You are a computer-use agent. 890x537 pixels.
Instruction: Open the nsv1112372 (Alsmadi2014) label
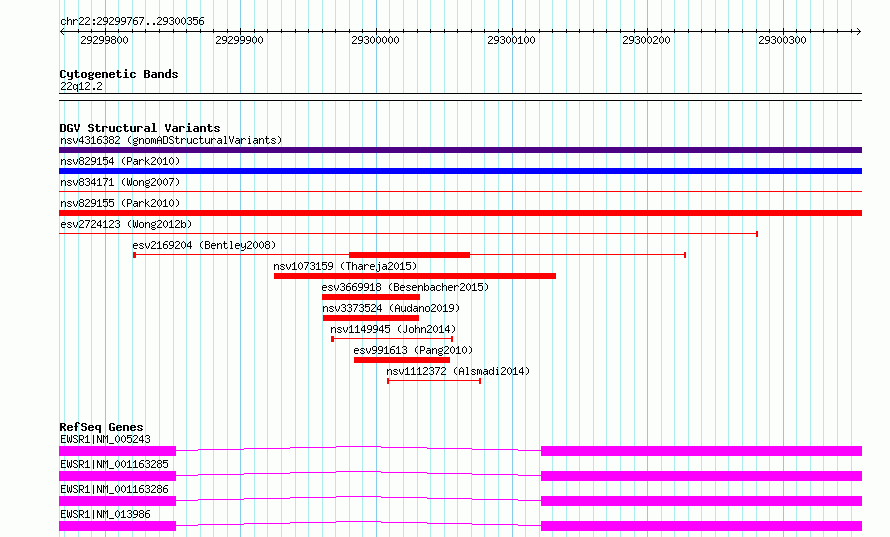(458, 371)
